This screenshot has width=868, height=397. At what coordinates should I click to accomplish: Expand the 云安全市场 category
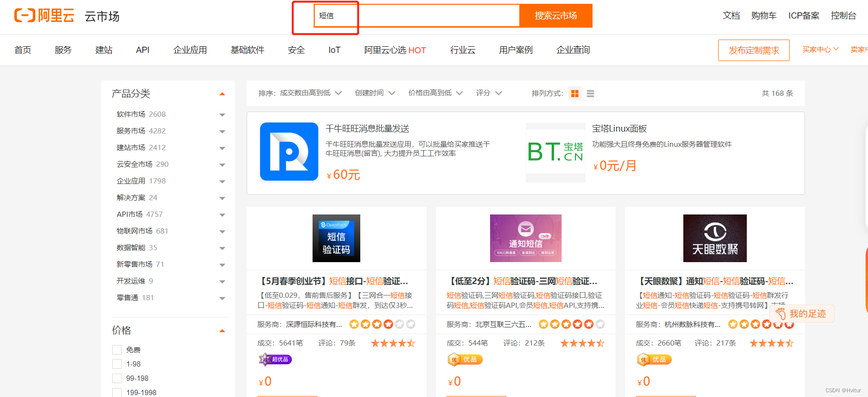pos(222,165)
